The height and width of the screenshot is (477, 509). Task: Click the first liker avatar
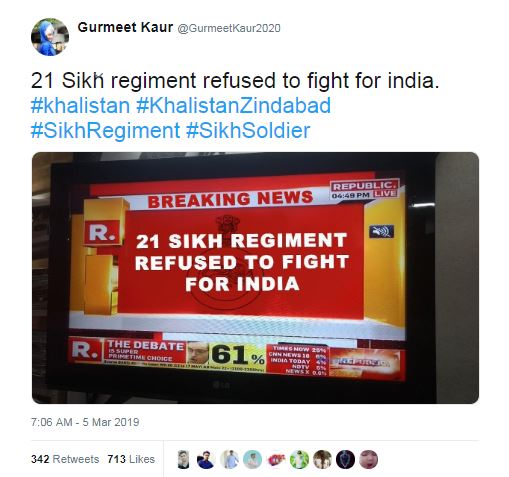[183, 459]
